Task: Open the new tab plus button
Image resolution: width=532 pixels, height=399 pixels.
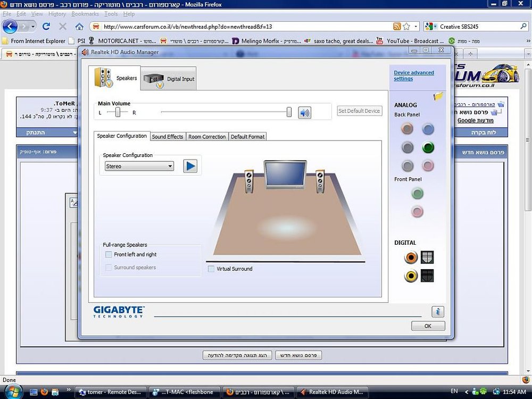Action: 470,54
